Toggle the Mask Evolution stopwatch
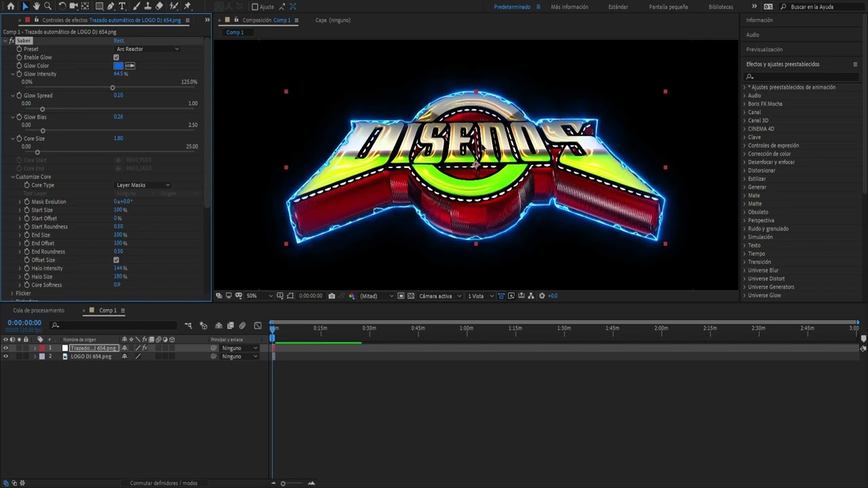 [26, 201]
